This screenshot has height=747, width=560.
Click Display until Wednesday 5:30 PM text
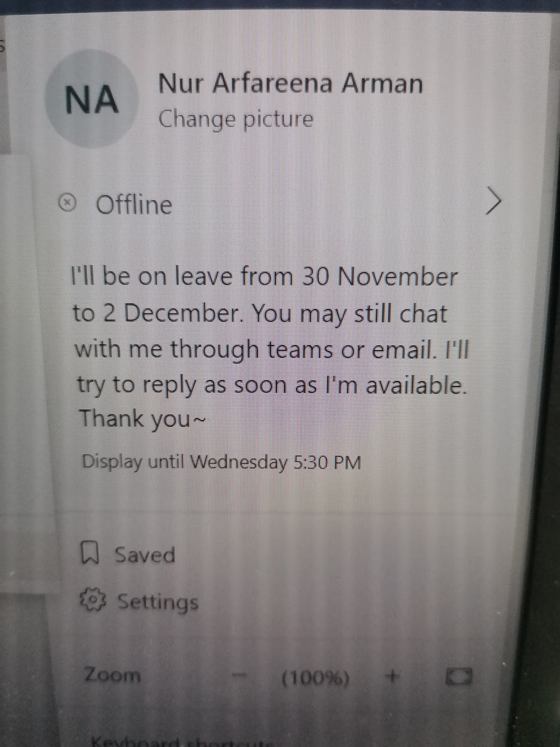point(222,463)
